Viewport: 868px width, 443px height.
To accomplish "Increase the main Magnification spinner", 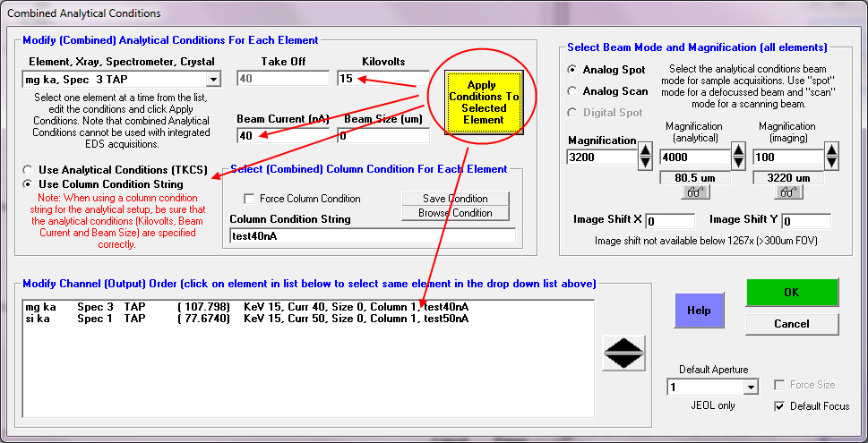I will point(644,150).
